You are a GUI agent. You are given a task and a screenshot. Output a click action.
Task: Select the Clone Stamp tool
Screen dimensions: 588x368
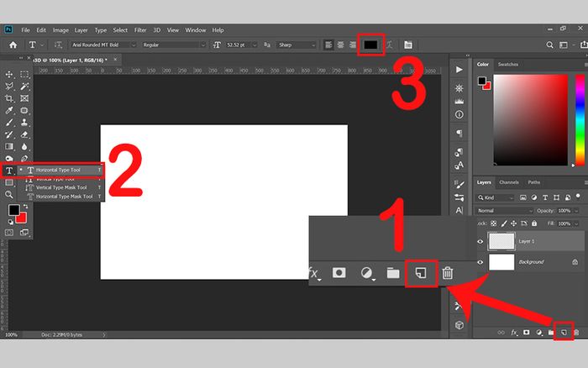click(24, 123)
